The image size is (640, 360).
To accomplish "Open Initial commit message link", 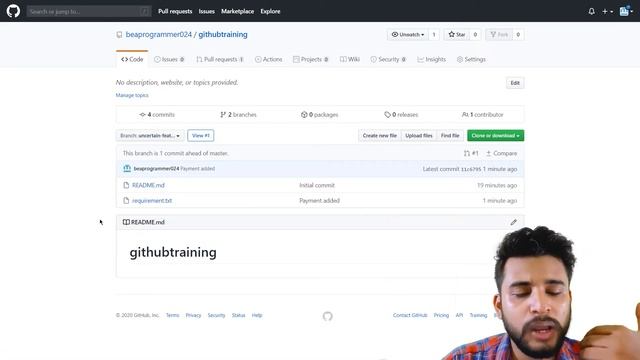I will [317, 185].
